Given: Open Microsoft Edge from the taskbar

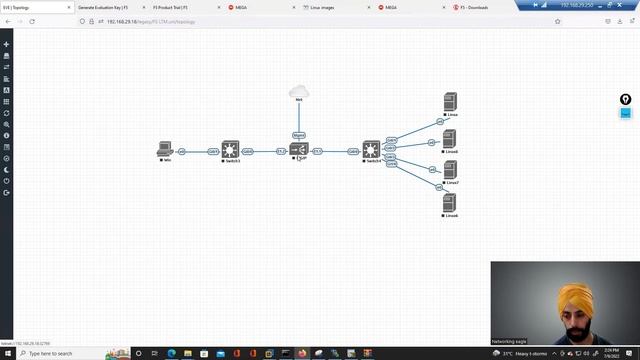Looking at the screenshot, I should (x=171, y=353).
